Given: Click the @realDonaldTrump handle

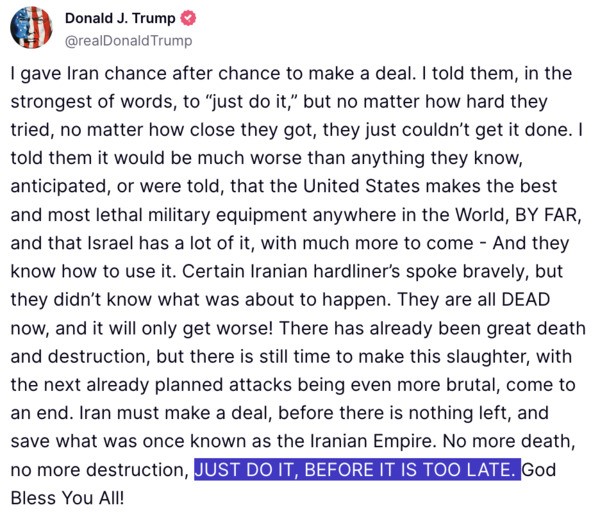Looking at the screenshot, I should (x=128, y=40).
